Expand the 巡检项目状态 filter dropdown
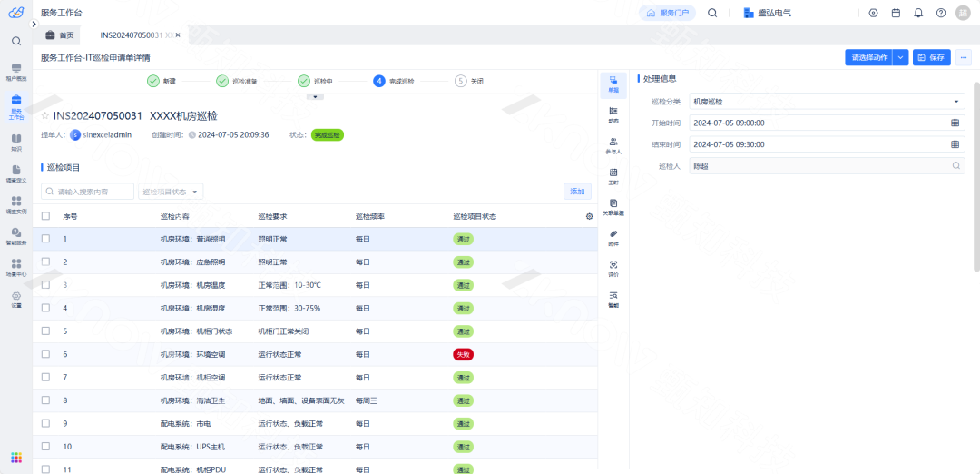This screenshot has height=474, width=980. pos(171,192)
